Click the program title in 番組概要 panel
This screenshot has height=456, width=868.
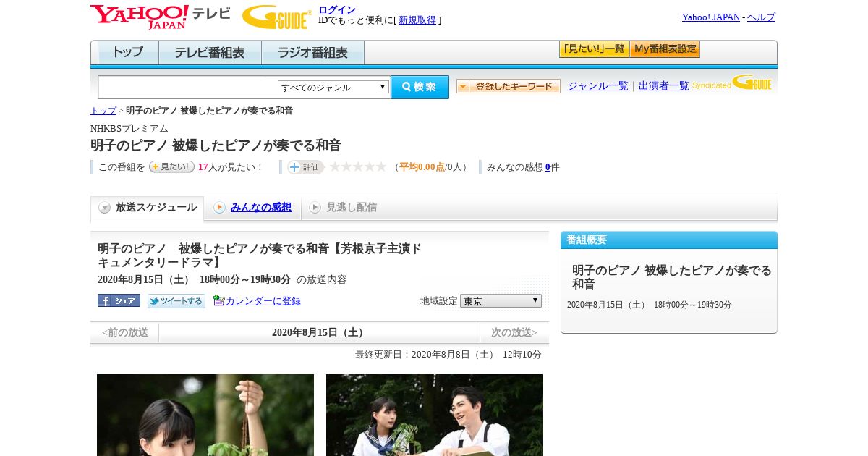click(672, 277)
